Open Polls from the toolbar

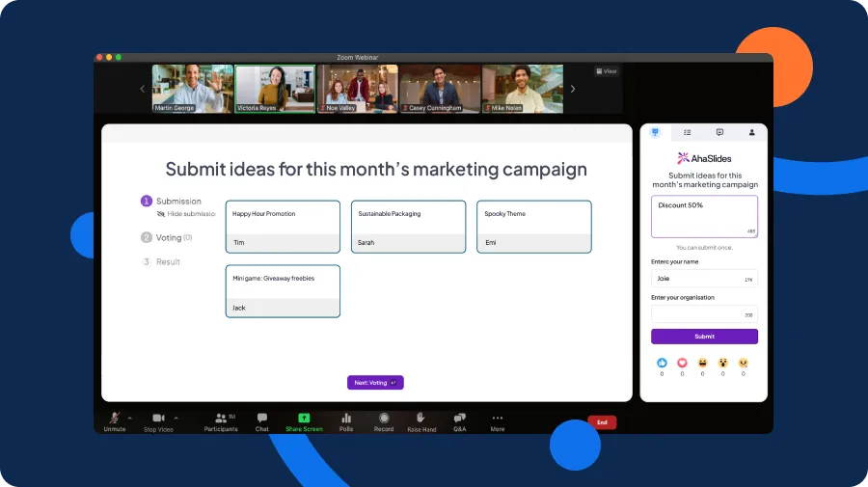[346, 418]
